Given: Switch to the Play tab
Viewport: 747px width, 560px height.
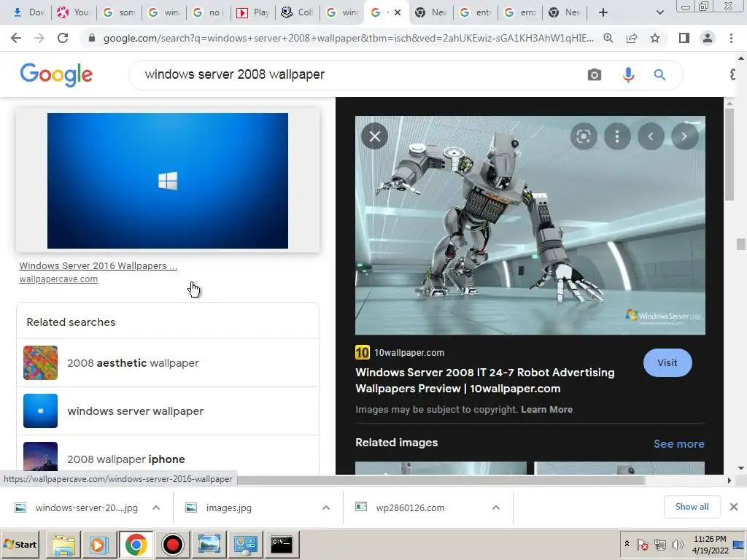Looking at the screenshot, I should click(253, 13).
